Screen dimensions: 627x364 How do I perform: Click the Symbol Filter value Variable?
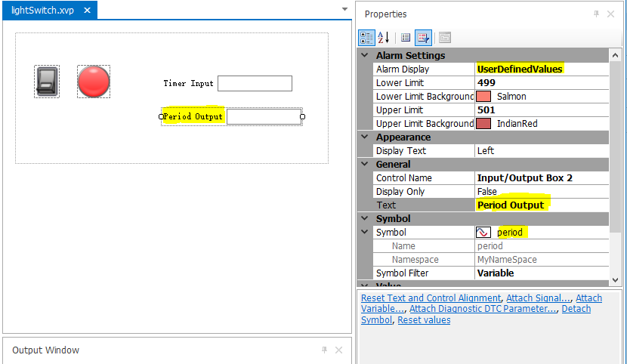[x=496, y=273]
